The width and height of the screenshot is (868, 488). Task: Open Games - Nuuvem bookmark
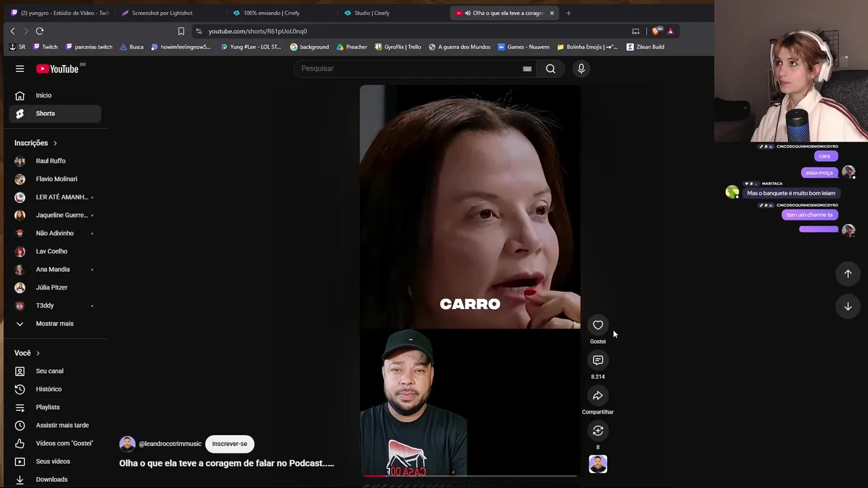pyautogui.click(x=524, y=47)
